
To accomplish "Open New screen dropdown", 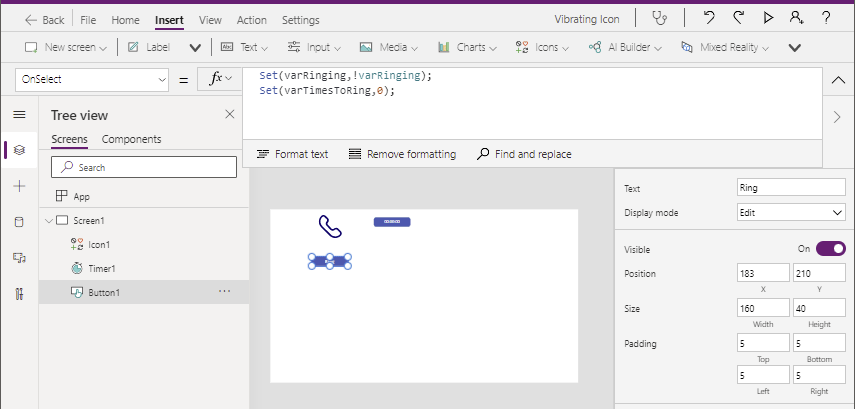I will click(66, 47).
